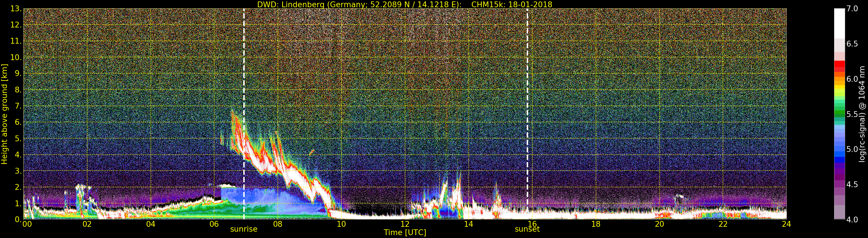
Task: Click the "06" time axis tick label
Action: coord(214,224)
